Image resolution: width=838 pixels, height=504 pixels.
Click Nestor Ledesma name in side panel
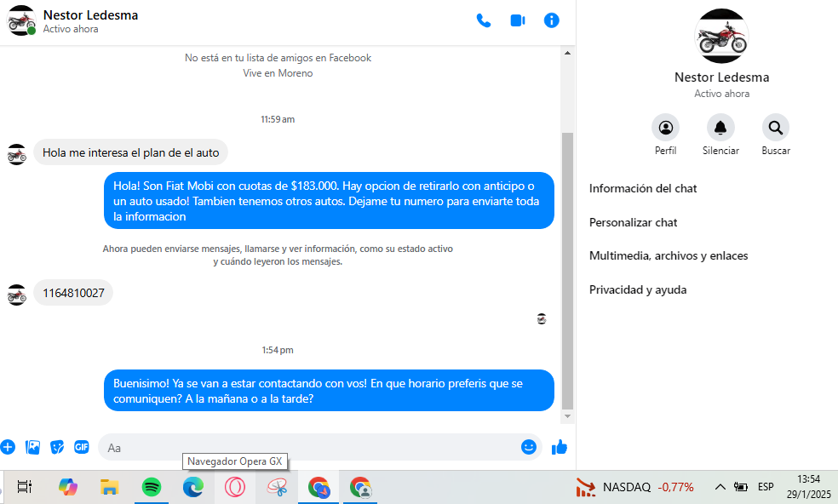click(721, 77)
